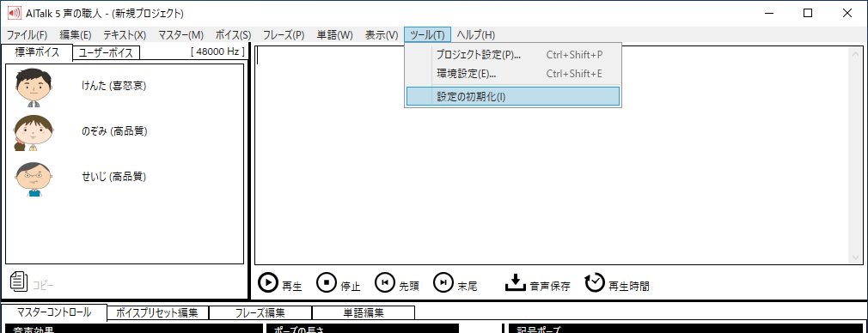Select voice text けんた (喜怒哀)
The height and width of the screenshot is (333, 868).
113,85
